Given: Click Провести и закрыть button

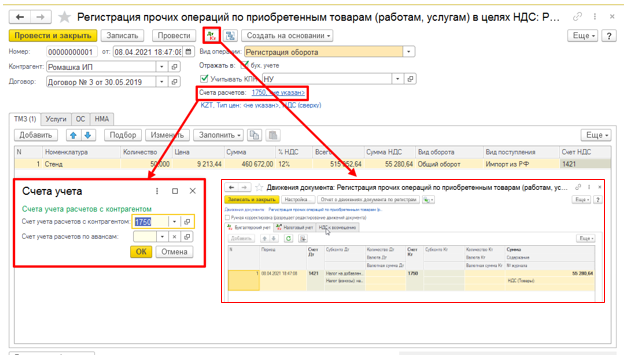Looking at the screenshot, I should tap(53, 35).
